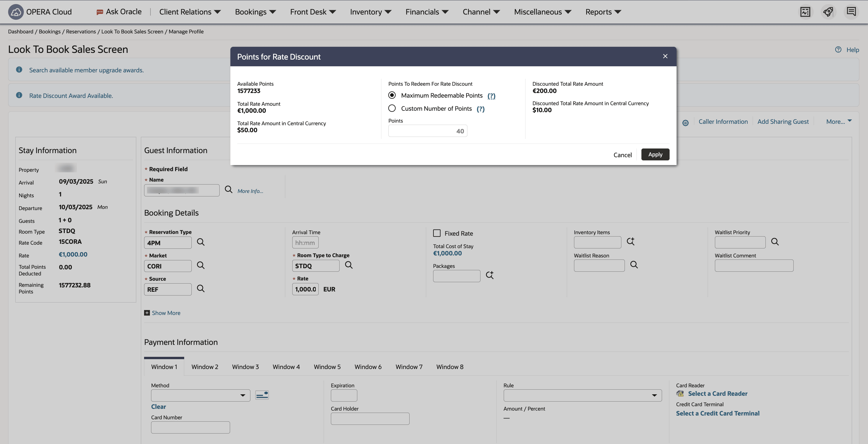Click the rocket launch icon in header

point(828,12)
